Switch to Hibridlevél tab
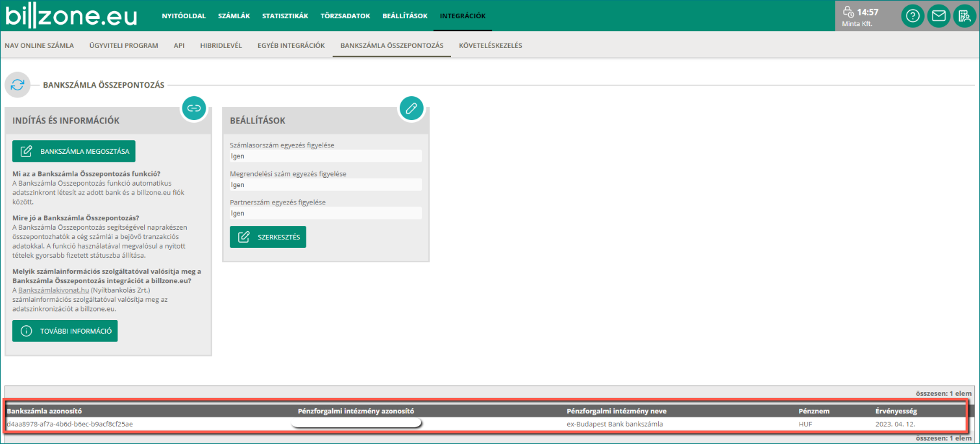This screenshot has height=444, width=980. click(221, 45)
